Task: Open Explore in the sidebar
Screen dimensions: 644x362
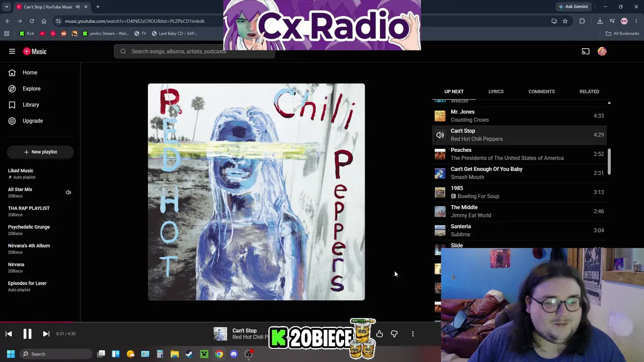Action: (x=24, y=88)
